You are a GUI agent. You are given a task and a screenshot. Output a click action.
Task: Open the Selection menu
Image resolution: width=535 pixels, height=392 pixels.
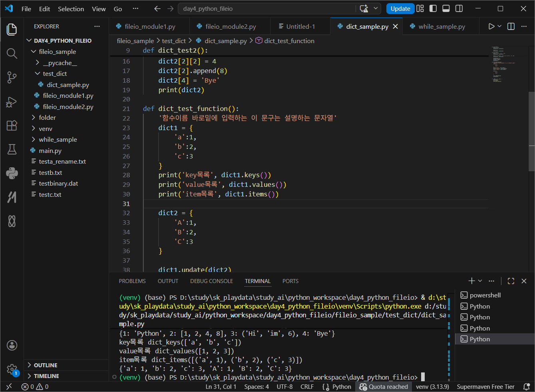click(x=71, y=9)
